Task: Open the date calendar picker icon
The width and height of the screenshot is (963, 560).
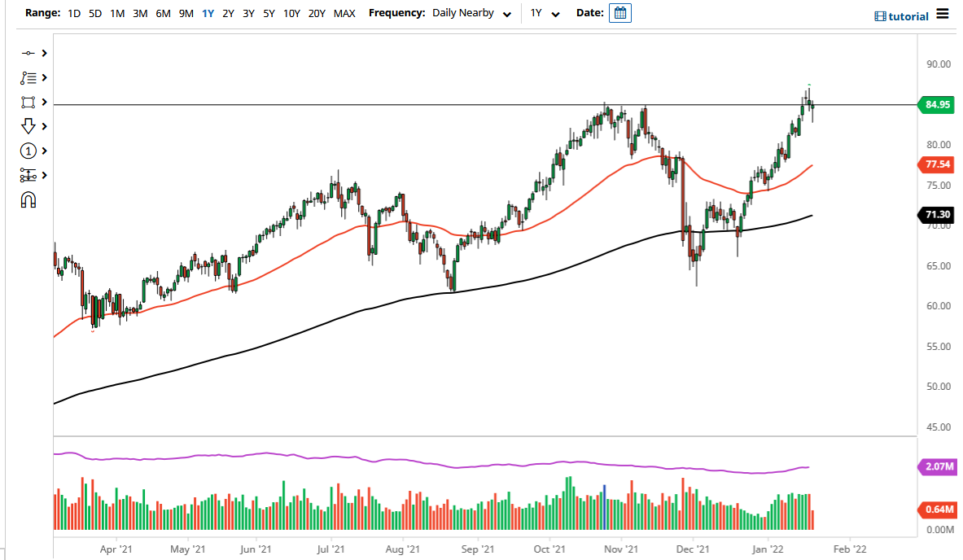Action: tap(619, 12)
